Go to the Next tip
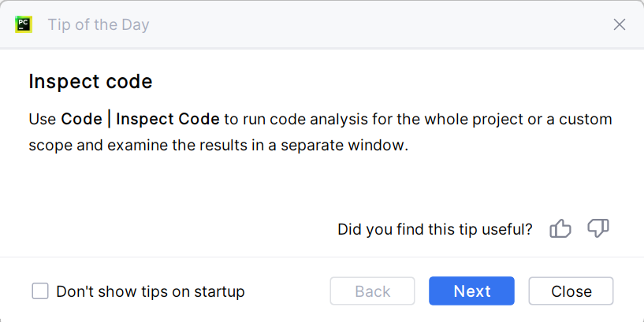The image size is (644, 322). tap(471, 291)
